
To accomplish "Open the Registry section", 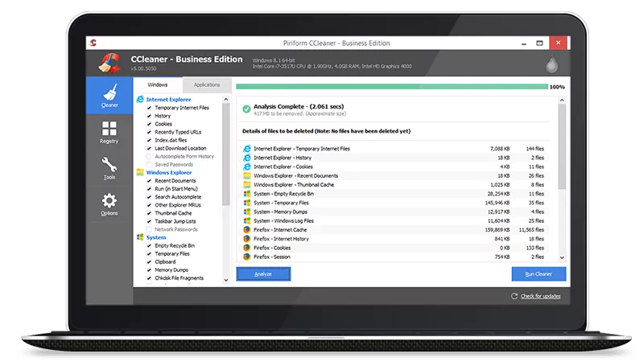I will (109, 132).
